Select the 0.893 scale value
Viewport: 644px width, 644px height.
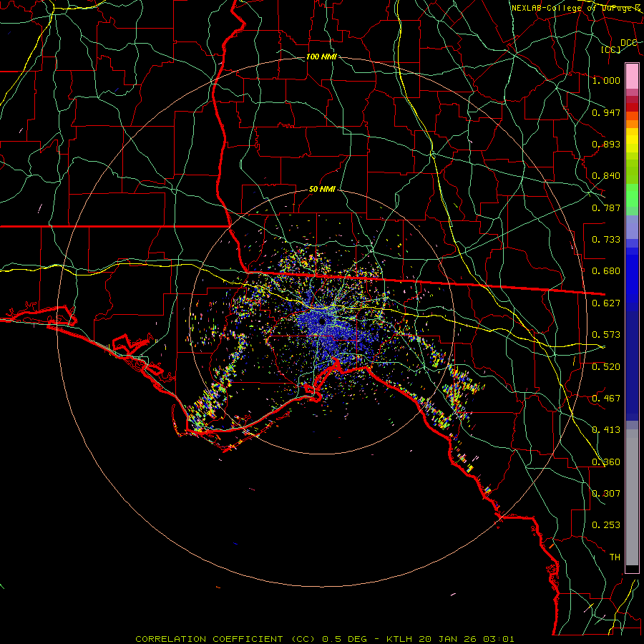pyautogui.click(x=606, y=144)
